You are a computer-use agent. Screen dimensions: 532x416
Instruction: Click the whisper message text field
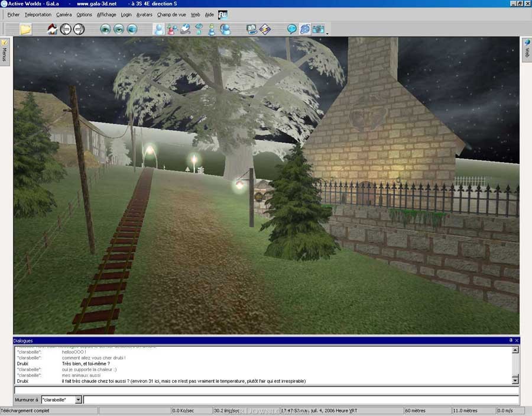click(300, 400)
